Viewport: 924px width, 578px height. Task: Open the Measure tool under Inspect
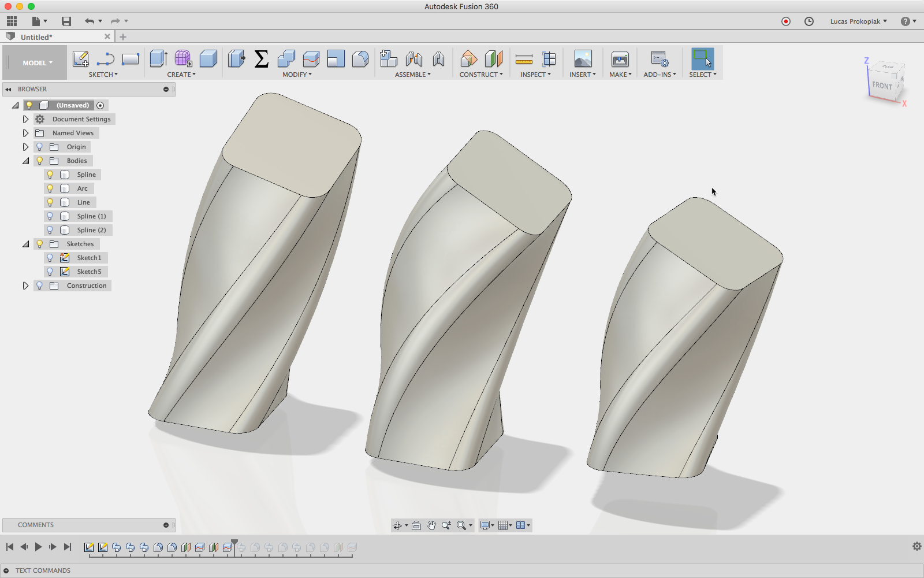[x=524, y=59]
